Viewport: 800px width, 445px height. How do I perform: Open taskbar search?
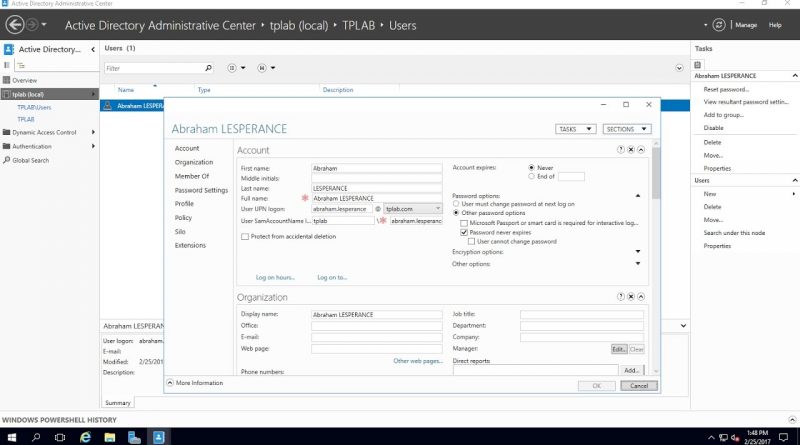point(36,437)
